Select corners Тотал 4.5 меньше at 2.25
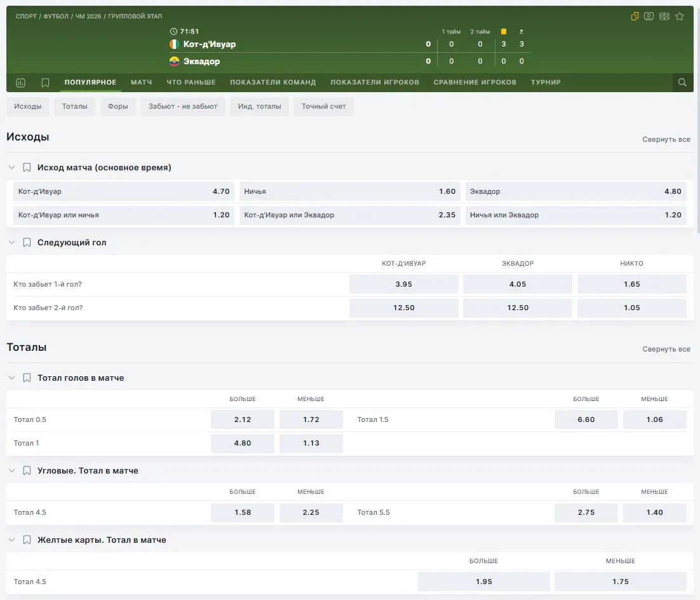This screenshot has height=600, width=700. [x=311, y=512]
